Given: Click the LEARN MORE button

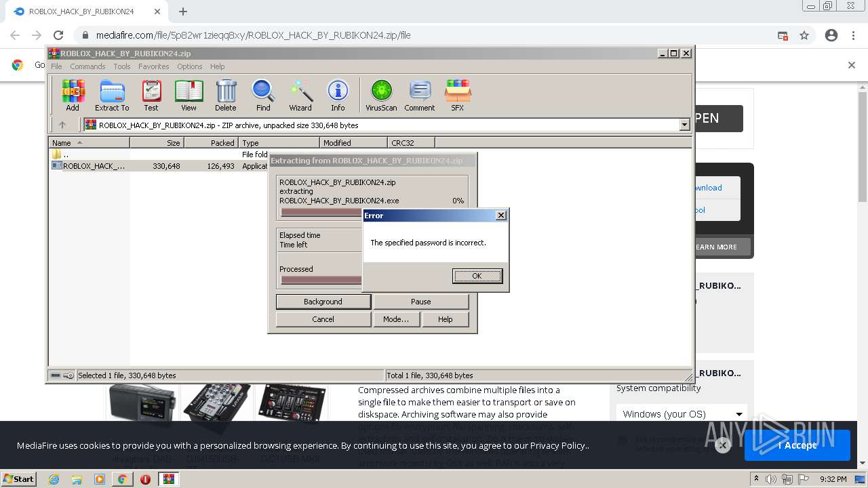Looking at the screenshot, I should 717,247.
